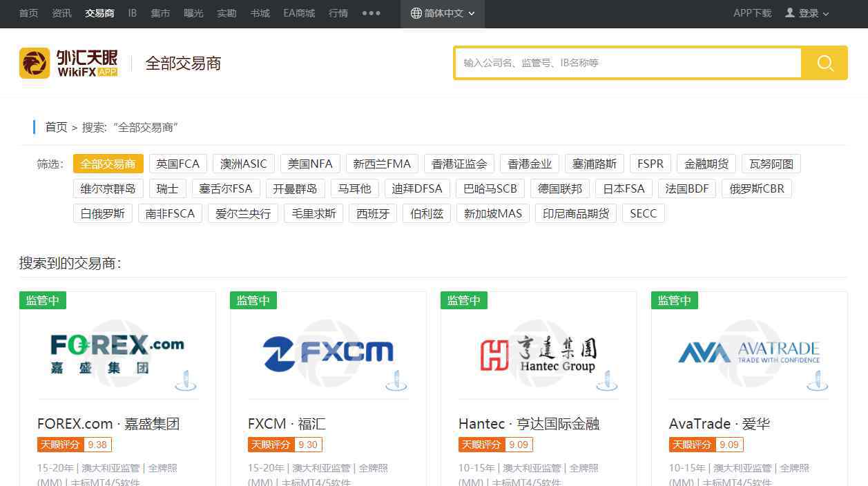This screenshot has width=868, height=486.
Task: Click the FOREX.com · 嘉盛集团 title
Action: pyautogui.click(x=108, y=424)
